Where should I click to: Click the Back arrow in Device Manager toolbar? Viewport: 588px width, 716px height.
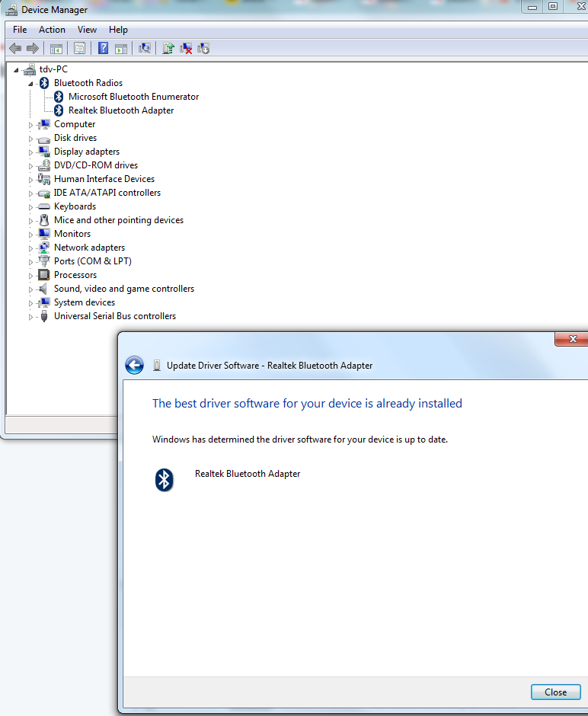(x=15, y=49)
